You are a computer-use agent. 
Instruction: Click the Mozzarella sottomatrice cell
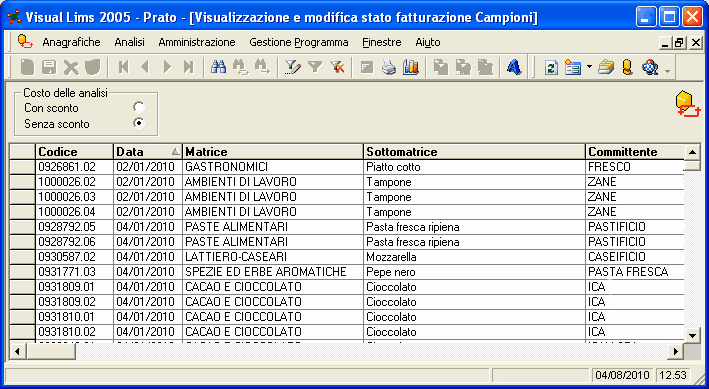click(x=474, y=257)
